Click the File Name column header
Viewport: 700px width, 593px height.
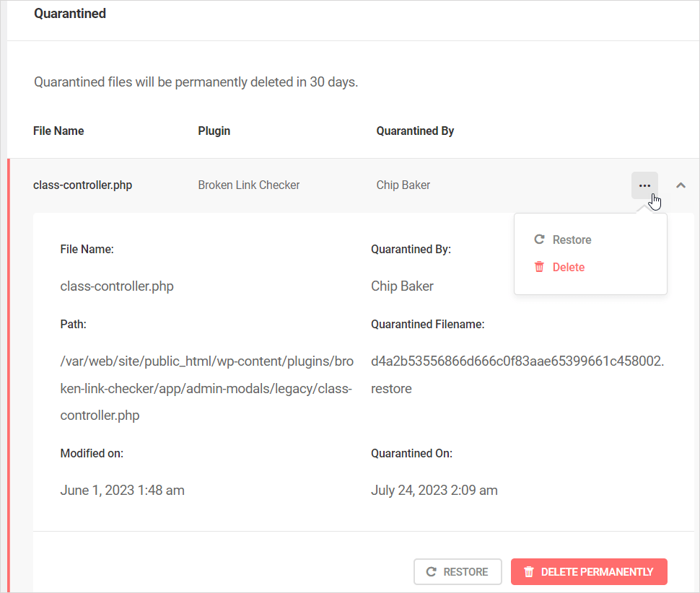click(58, 131)
